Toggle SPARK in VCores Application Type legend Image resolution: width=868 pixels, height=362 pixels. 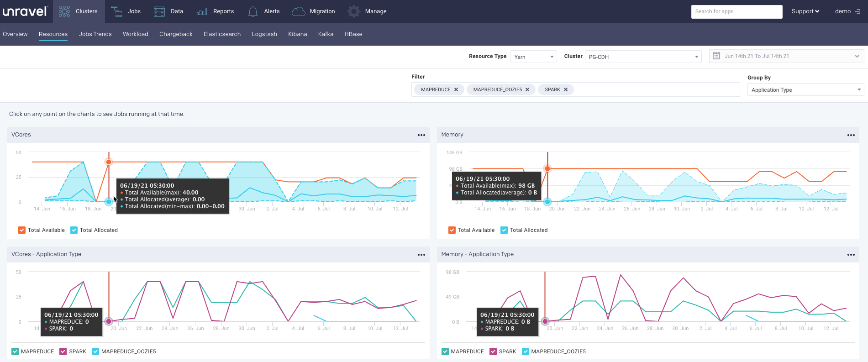63,352
